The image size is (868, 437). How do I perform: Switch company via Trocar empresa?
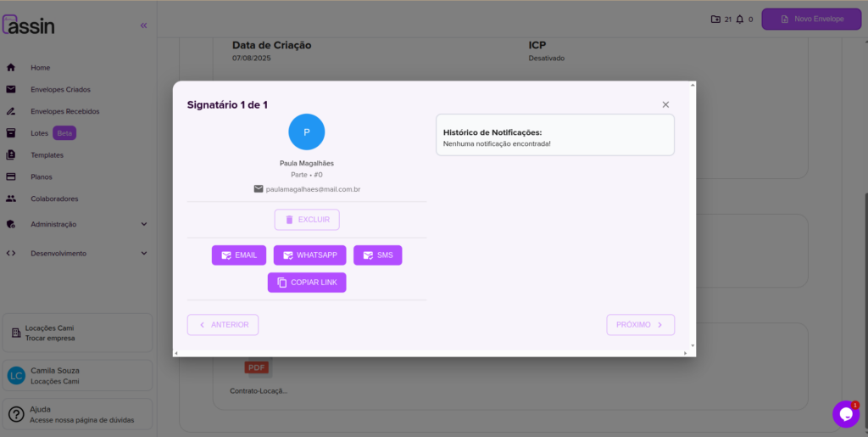[x=50, y=338]
